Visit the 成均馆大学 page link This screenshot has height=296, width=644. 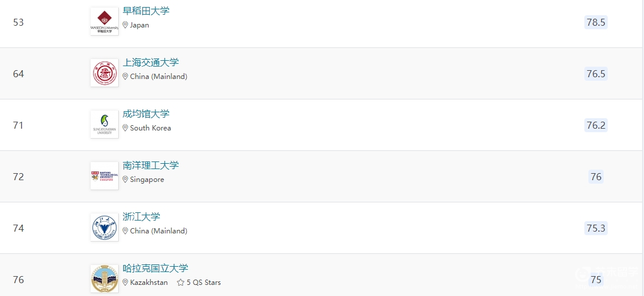pyautogui.click(x=146, y=113)
